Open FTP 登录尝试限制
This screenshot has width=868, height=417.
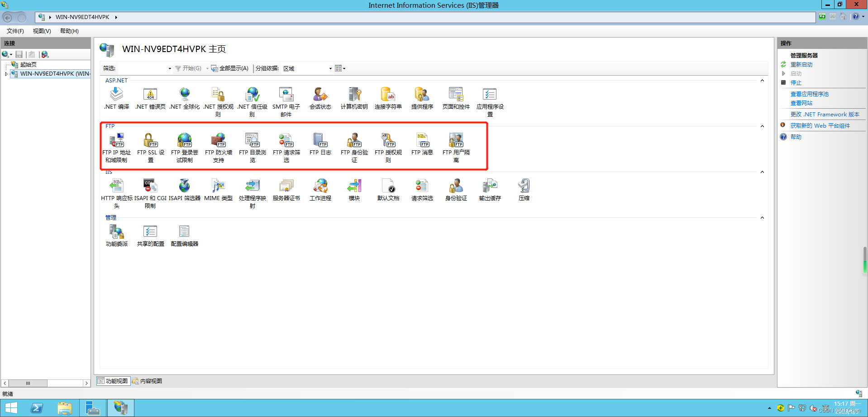click(185, 148)
